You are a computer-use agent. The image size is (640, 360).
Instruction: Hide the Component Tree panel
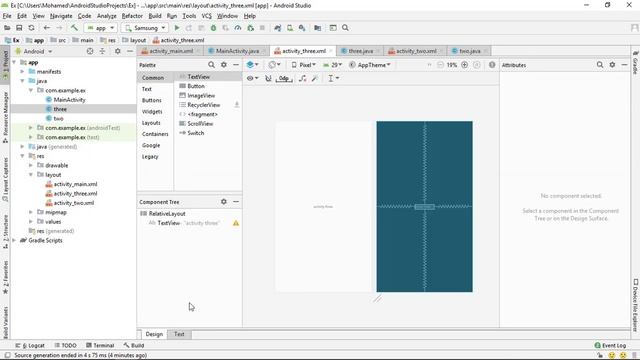236,202
